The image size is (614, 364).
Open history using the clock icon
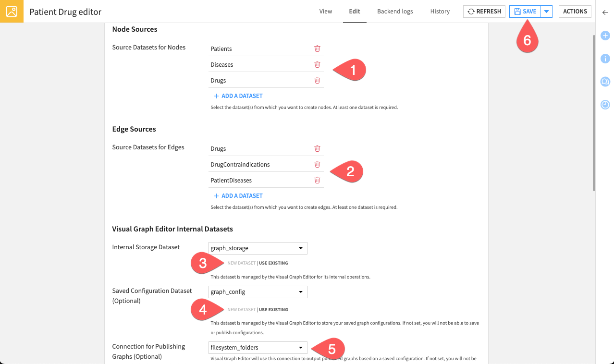point(605,105)
